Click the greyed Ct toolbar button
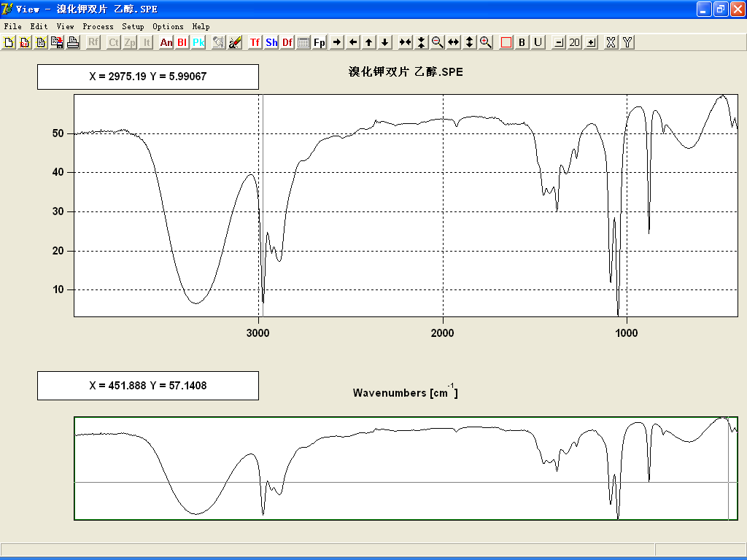Screen dimensions: 747x560 coord(113,42)
